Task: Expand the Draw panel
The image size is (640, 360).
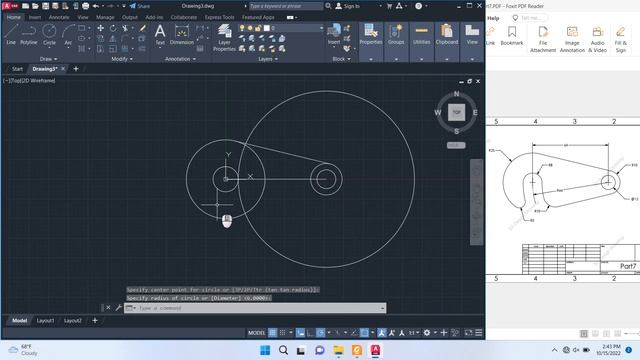Action: pos(49,59)
